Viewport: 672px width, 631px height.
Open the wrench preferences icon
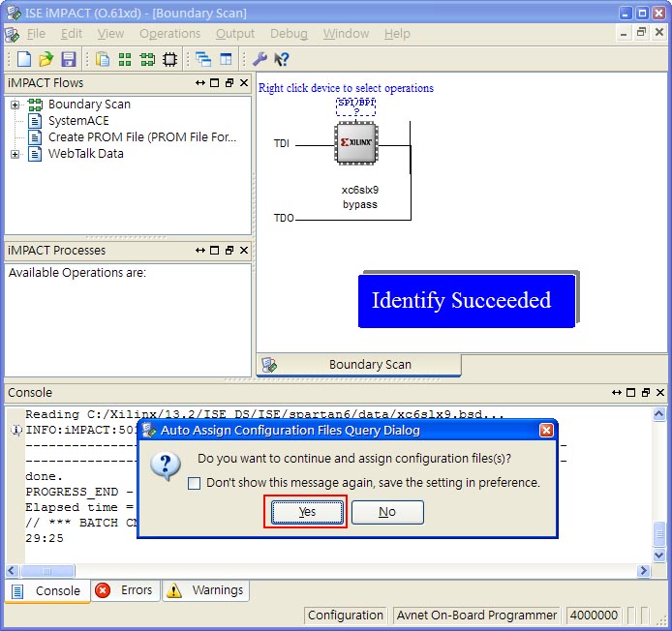[260, 59]
